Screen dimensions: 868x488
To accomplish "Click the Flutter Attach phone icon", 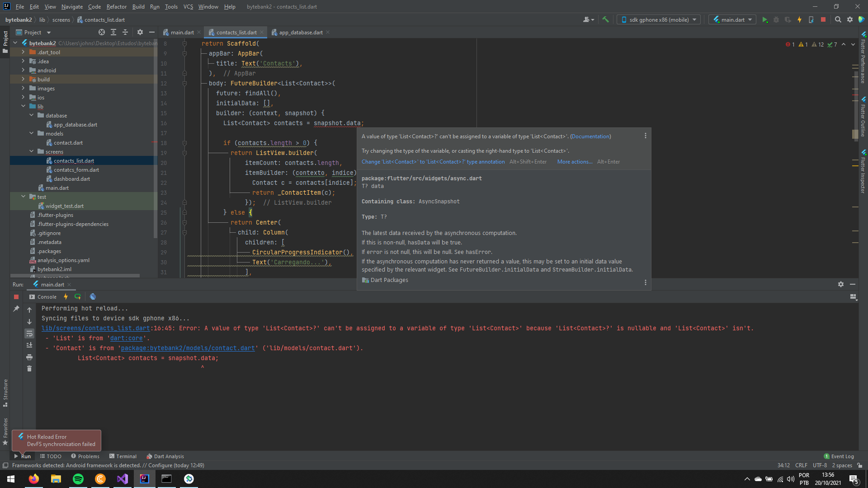I will point(811,19).
